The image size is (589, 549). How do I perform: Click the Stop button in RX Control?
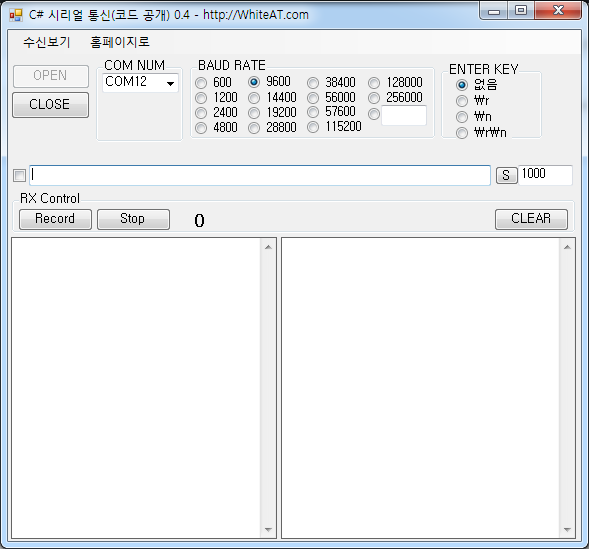tap(133, 219)
